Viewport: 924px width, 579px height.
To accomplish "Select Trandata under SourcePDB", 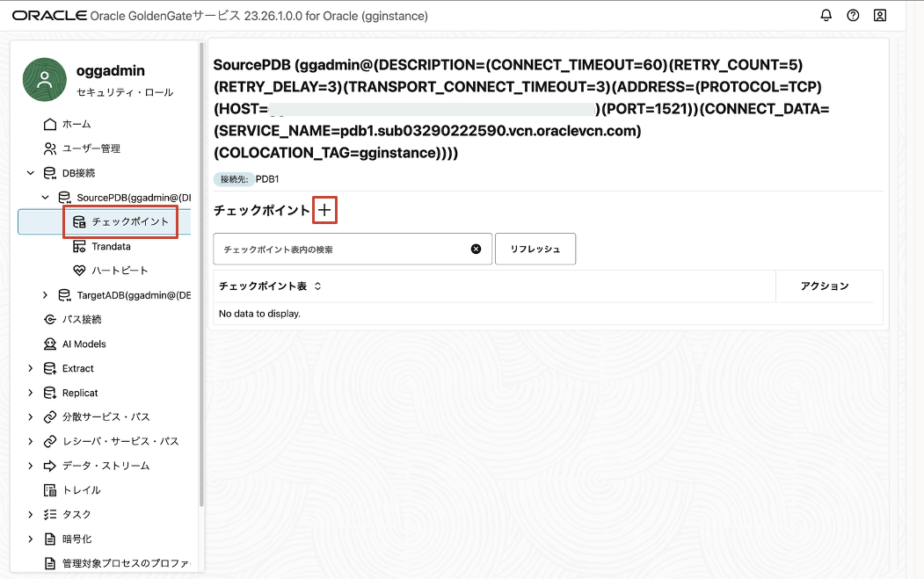I will [x=111, y=246].
